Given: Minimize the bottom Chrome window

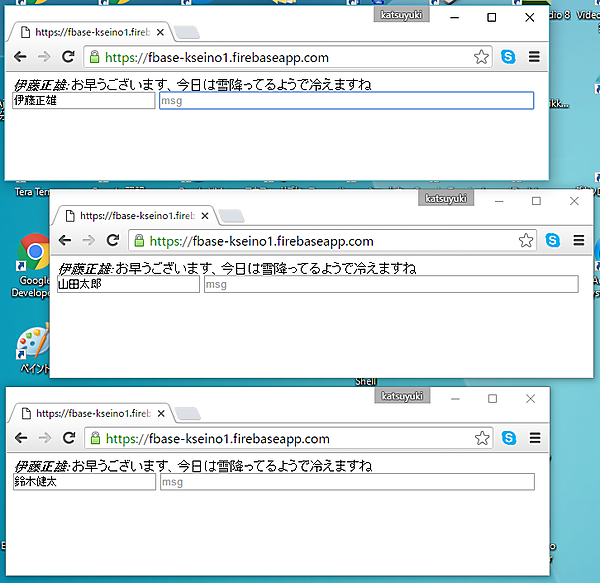Looking at the screenshot, I should 455,399.
